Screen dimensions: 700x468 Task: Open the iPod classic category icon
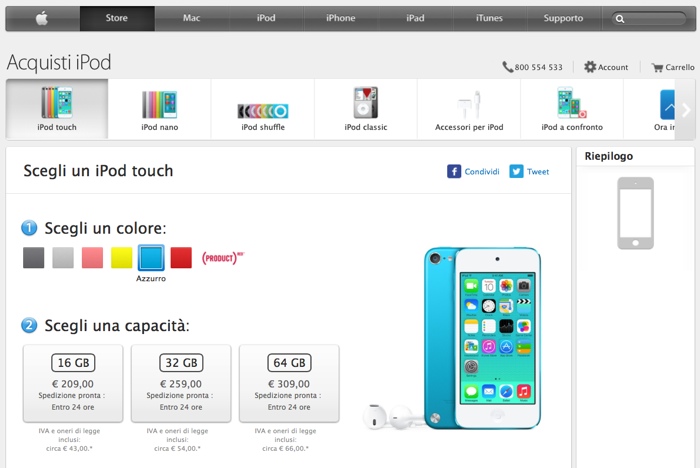click(x=366, y=102)
